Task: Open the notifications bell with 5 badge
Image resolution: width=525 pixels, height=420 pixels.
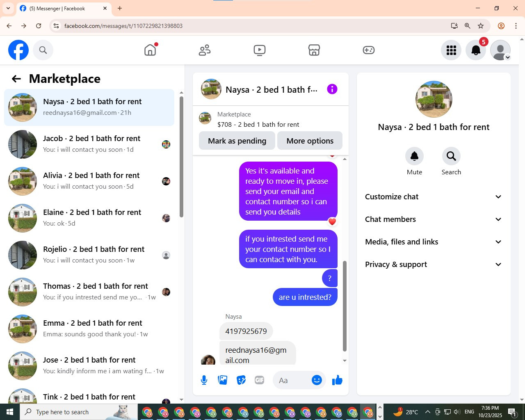Action: pyautogui.click(x=476, y=50)
